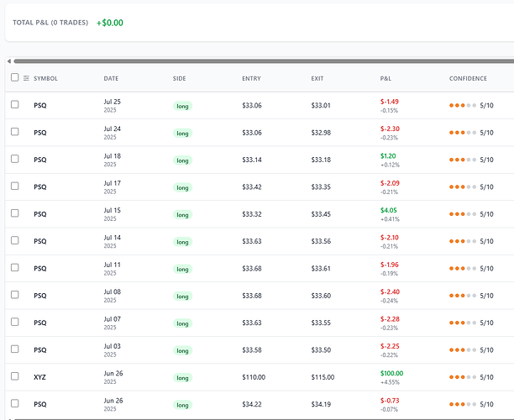This screenshot has width=514, height=420.
Task: Select the XYZ Jun 26 trade checkbox
Action: pos(14,376)
